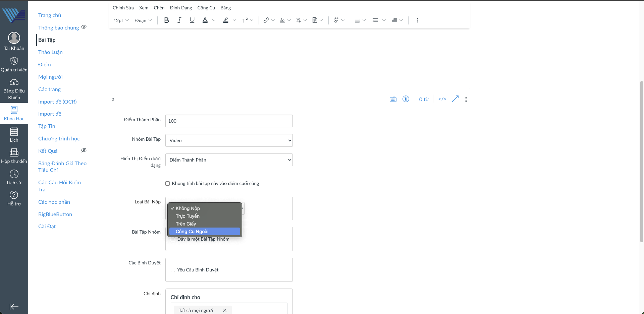Open the 12pt font size dropdown
Screen dimensions: 644x314
(x=121, y=20)
